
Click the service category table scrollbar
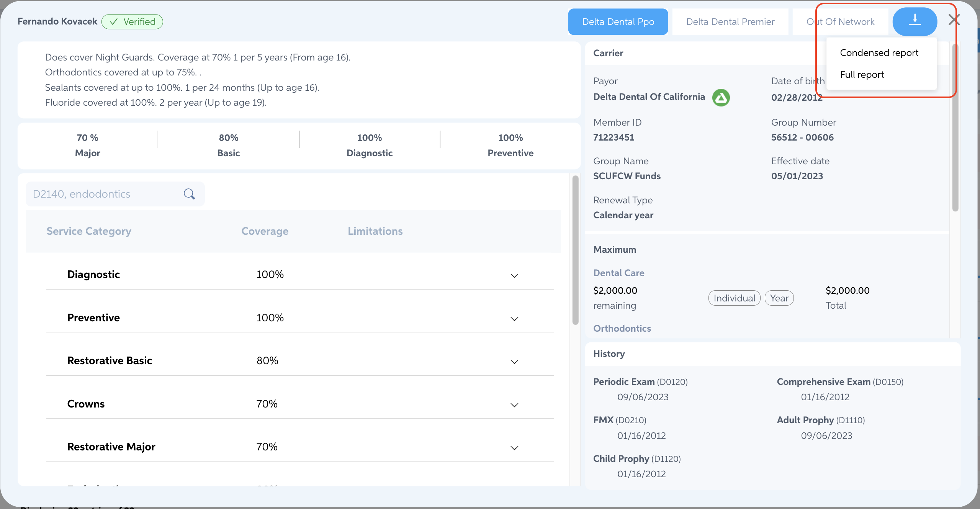pyautogui.click(x=575, y=250)
